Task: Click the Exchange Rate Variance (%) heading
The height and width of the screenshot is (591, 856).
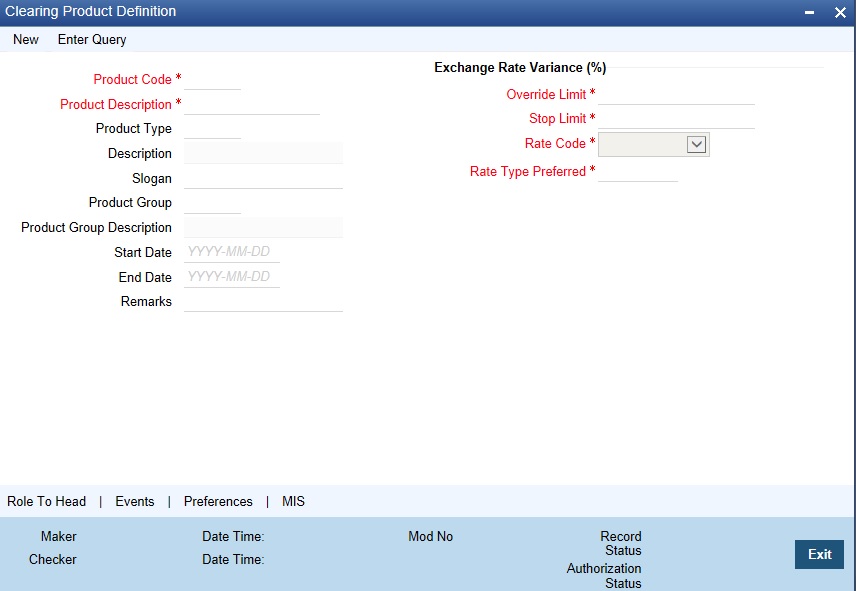Action: [x=520, y=67]
